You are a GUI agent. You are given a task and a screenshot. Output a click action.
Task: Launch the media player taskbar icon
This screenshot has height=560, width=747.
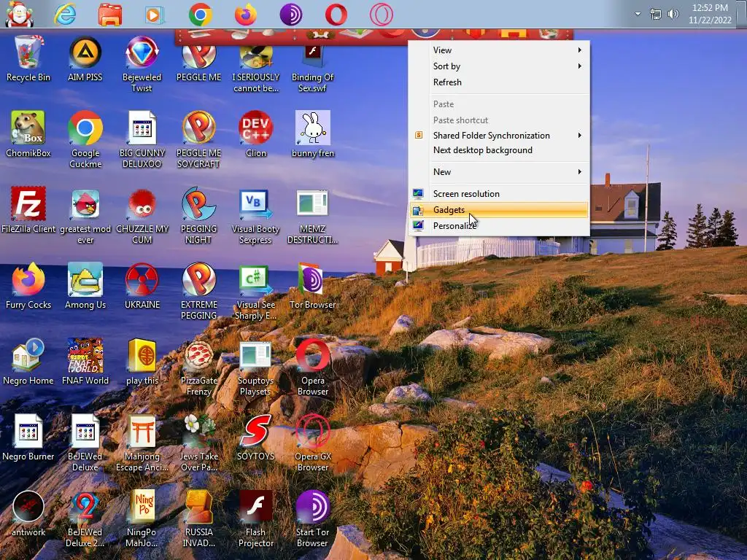click(154, 15)
